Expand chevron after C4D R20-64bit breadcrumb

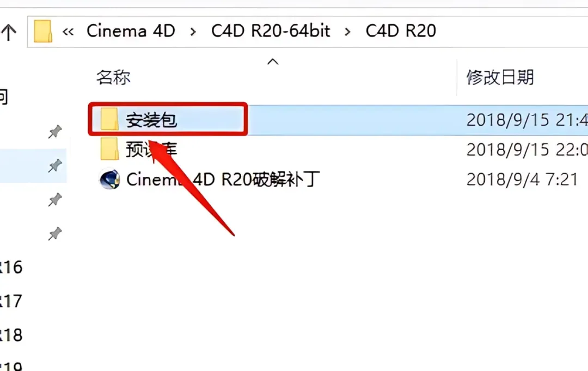point(347,32)
